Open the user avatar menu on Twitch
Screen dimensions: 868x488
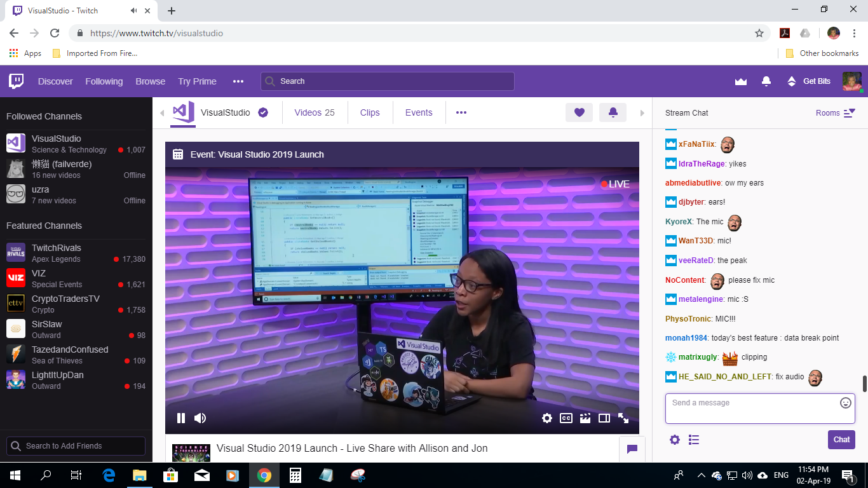(x=851, y=81)
